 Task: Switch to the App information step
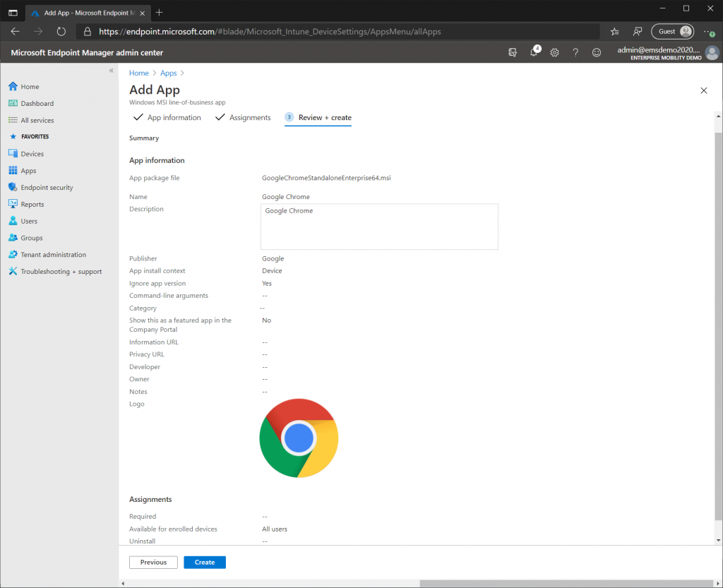(167, 117)
